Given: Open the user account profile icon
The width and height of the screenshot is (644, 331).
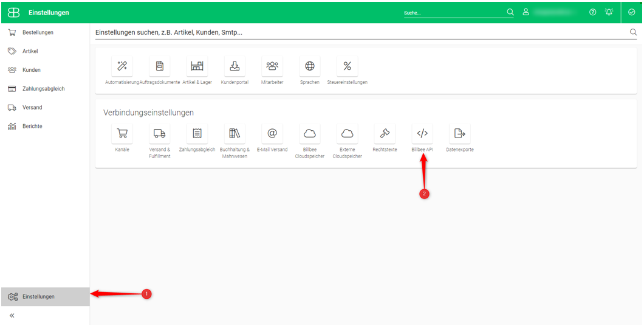Looking at the screenshot, I should click(526, 12).
